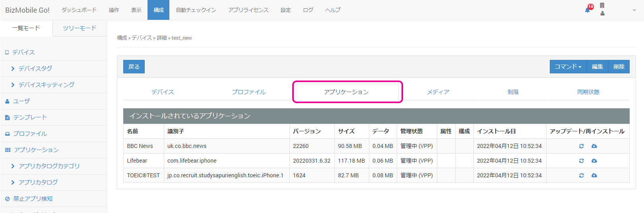Click cloud download icon for BBC News
This screenshot has height=213, width=644.
[594, 146]
